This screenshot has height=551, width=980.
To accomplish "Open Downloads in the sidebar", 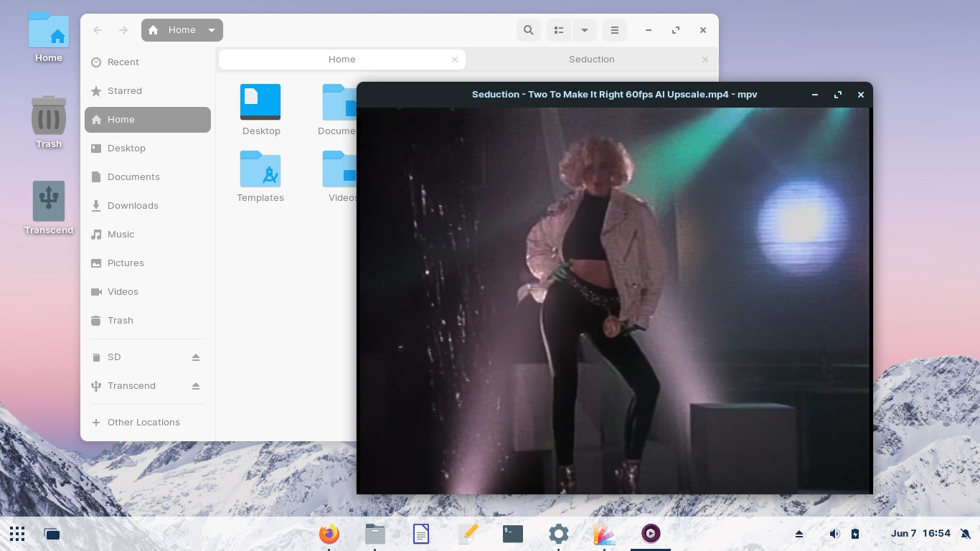I will pos(148,206).
